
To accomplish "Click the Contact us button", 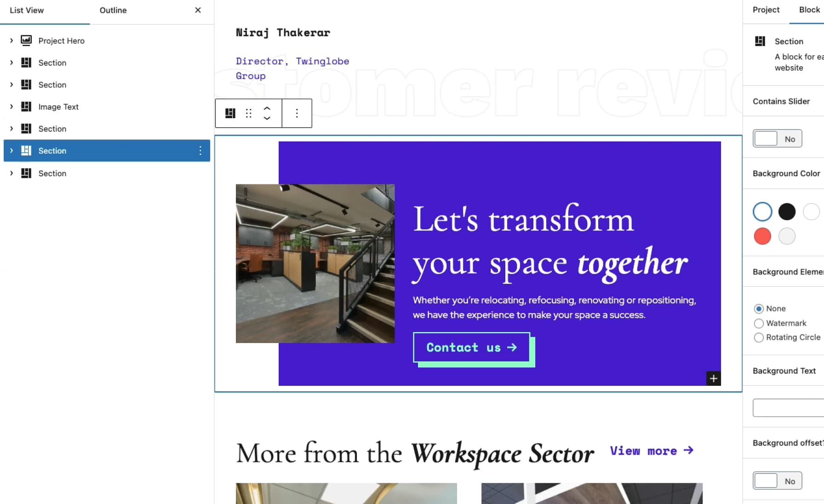I will (x=471, y=348).
